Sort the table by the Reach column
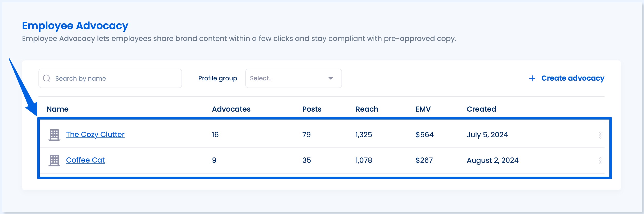The image size is (644, 214). pyautogui.click(x=366, y=109)
